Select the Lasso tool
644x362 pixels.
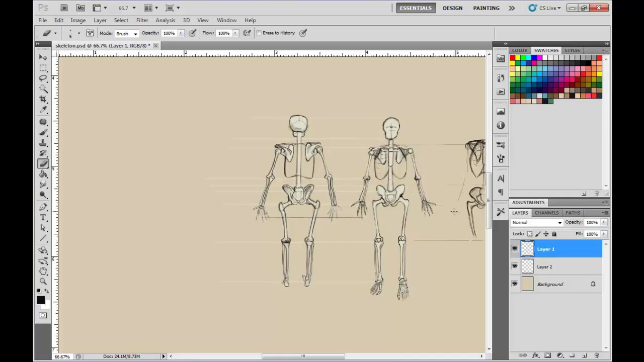coord(43,78)
